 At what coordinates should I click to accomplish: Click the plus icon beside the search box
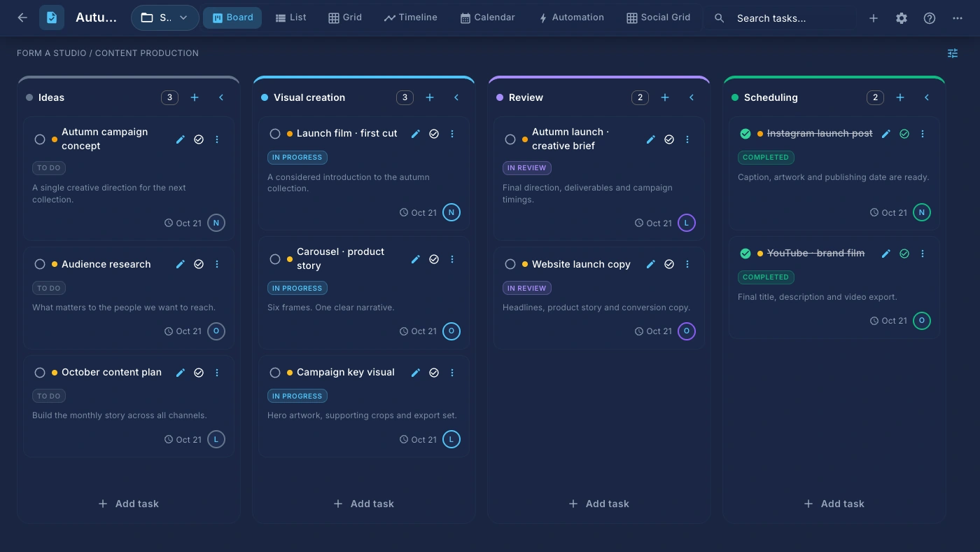(x=874, y=18)
